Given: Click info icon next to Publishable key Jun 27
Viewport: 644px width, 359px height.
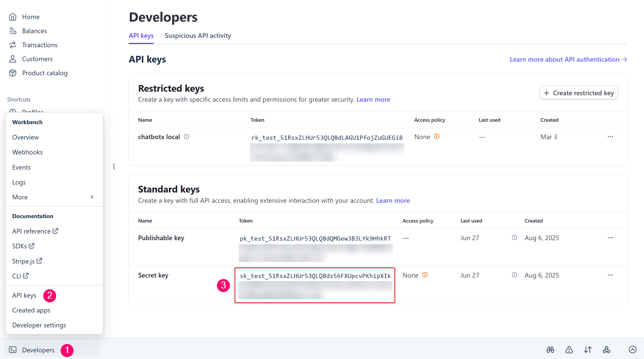Looking at the screenshot, I should click(514, 237).
